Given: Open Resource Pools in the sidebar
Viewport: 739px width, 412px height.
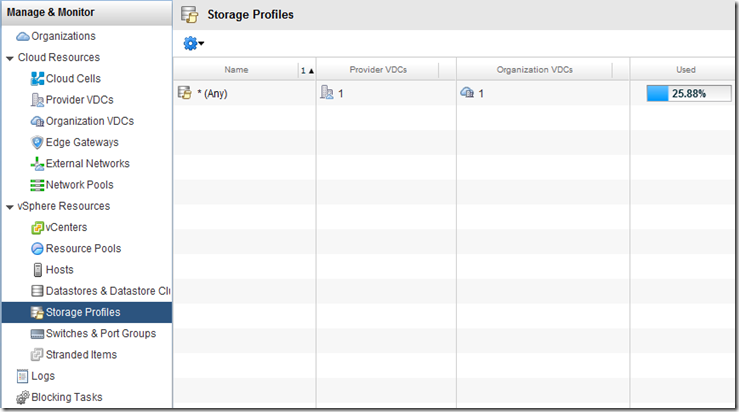Looking at the screenshot, I should (82, 249).
